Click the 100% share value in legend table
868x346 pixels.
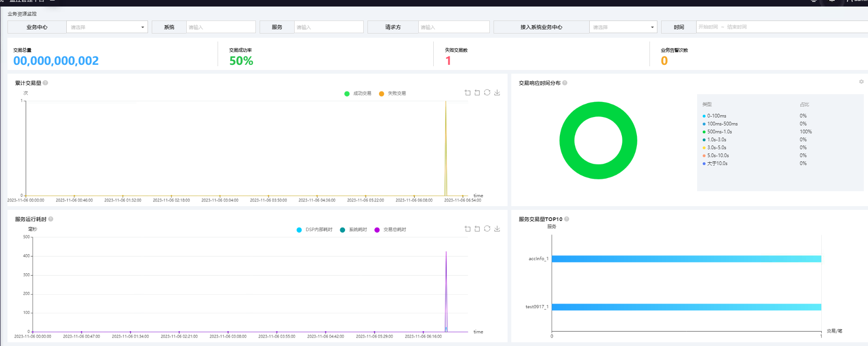[805, 131]
